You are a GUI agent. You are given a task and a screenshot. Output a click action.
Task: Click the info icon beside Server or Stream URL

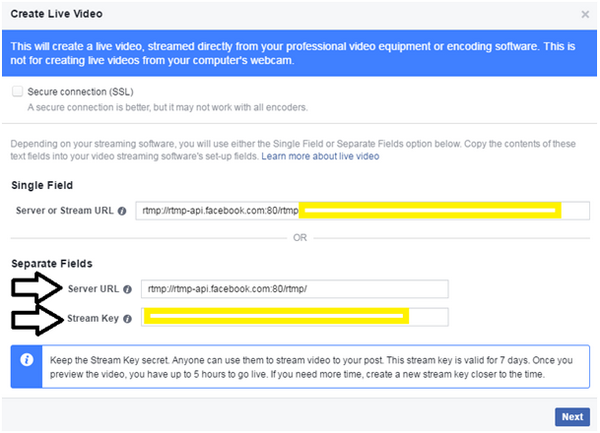click(121, 211)
